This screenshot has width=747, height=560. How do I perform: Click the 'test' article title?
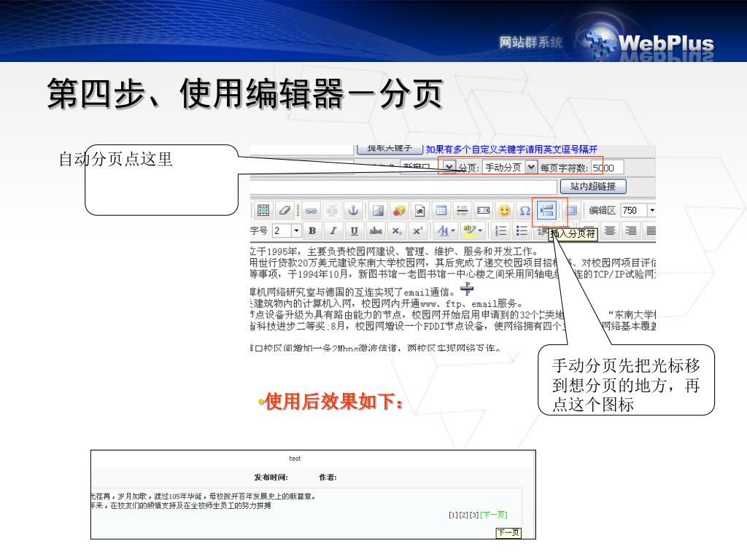(295, 459)
